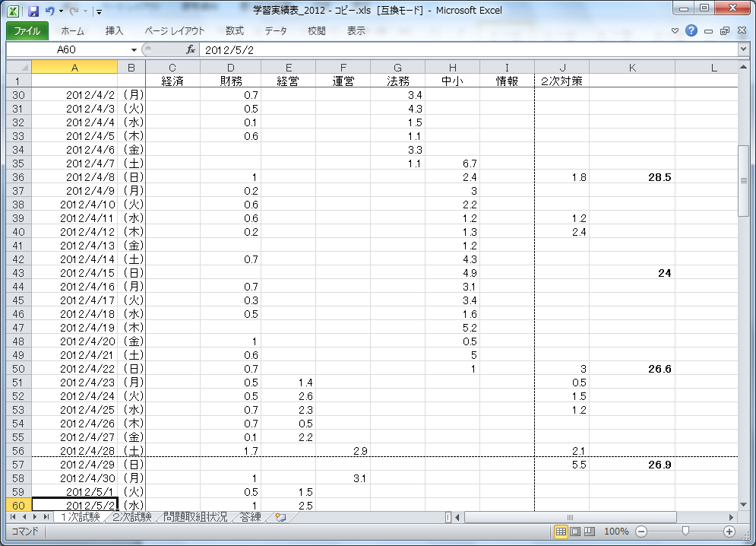Switch to the 2次試験 sheet tab
This screenshot has width=756, height=546.
pos(131,517)
